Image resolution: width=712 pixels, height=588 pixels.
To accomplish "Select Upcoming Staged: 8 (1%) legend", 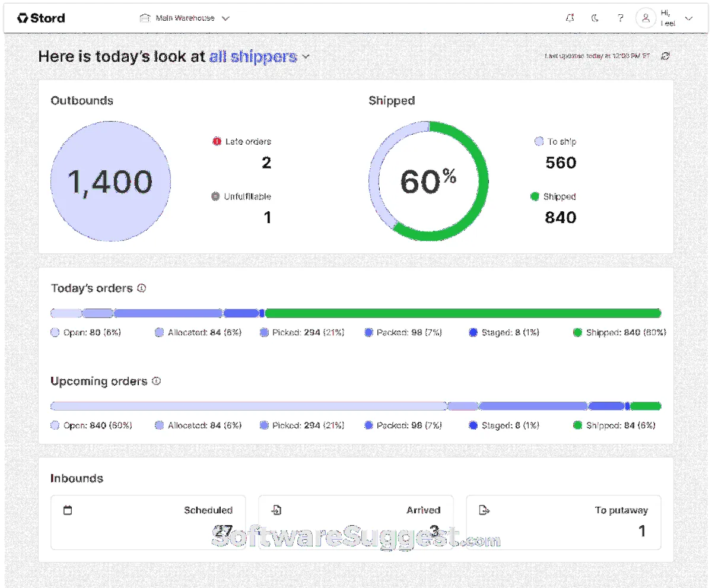I will pyautogui.click(x=504, y=425).
